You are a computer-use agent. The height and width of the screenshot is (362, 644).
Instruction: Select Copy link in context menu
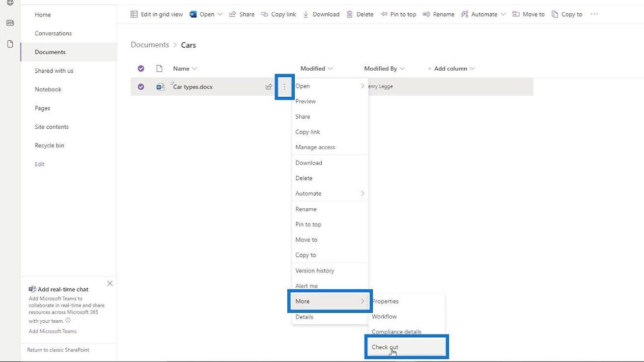point(330,132)
